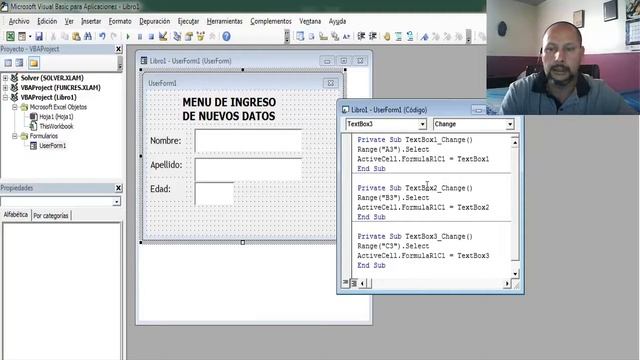Close the Proyecto - VBAProject panel
Viewport: 640px width, 360px height.
[x=118, y=49]
